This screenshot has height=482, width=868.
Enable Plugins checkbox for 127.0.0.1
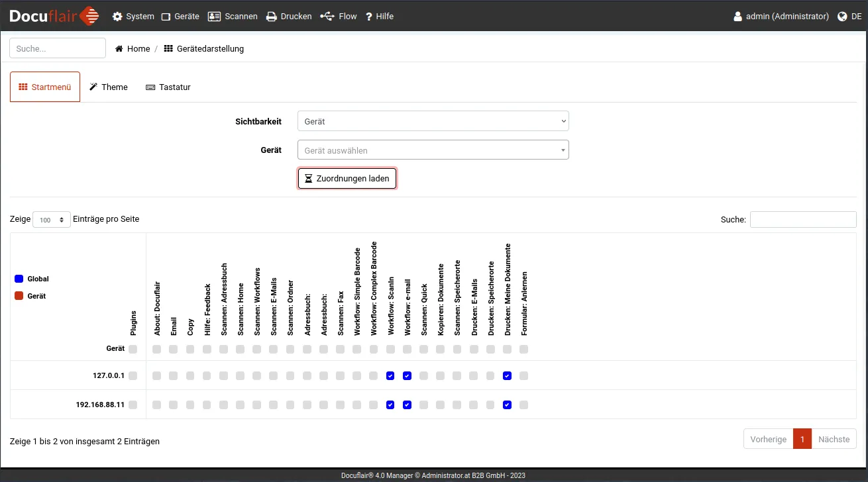[133, 376]
